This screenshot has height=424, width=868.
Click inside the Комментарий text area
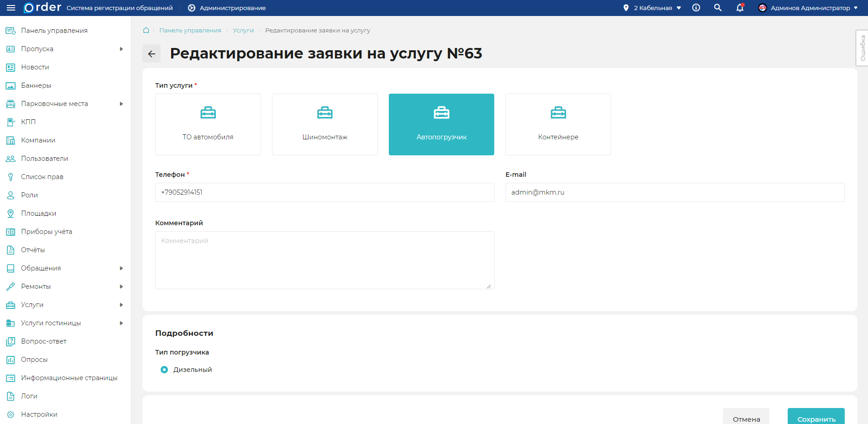(324, 260)
